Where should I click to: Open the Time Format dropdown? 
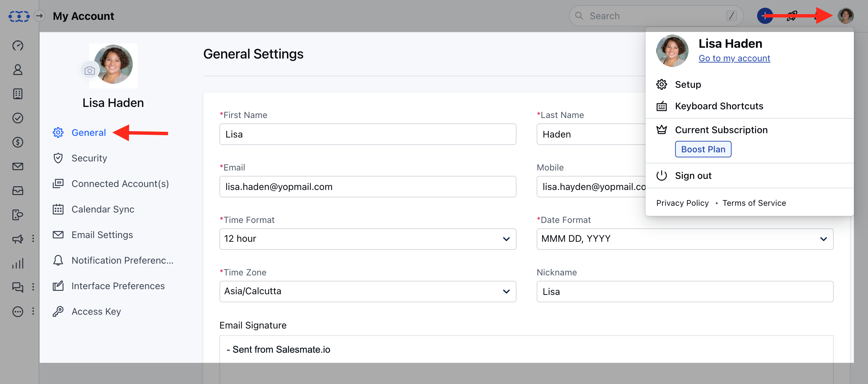(368, 239)
